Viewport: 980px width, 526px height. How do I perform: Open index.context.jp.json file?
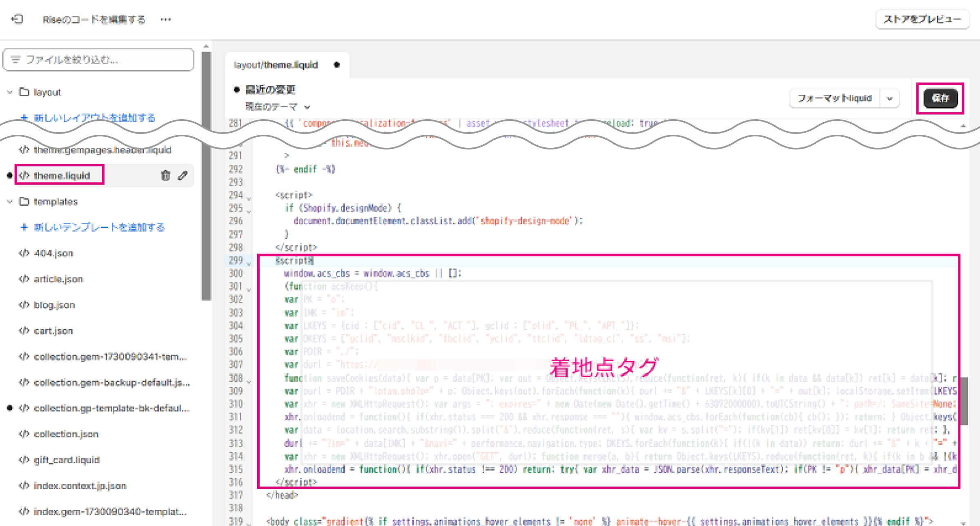80,486
